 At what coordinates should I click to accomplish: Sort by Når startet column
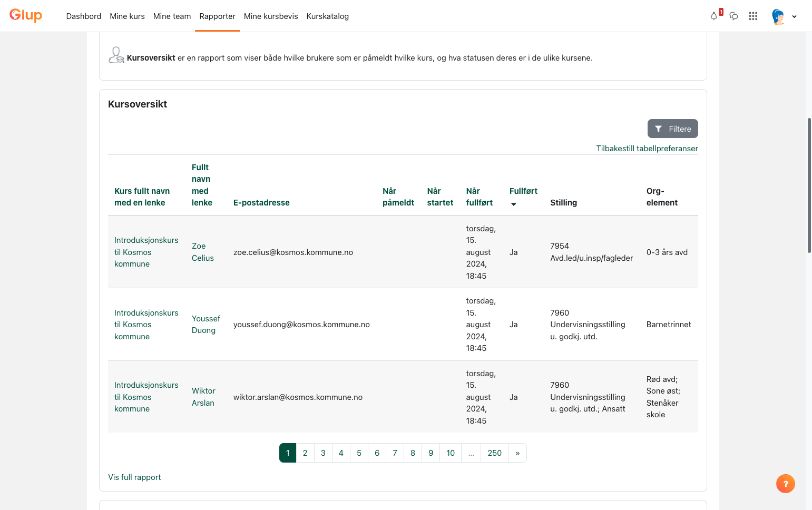pyautogui.click(x=440, y=197)
